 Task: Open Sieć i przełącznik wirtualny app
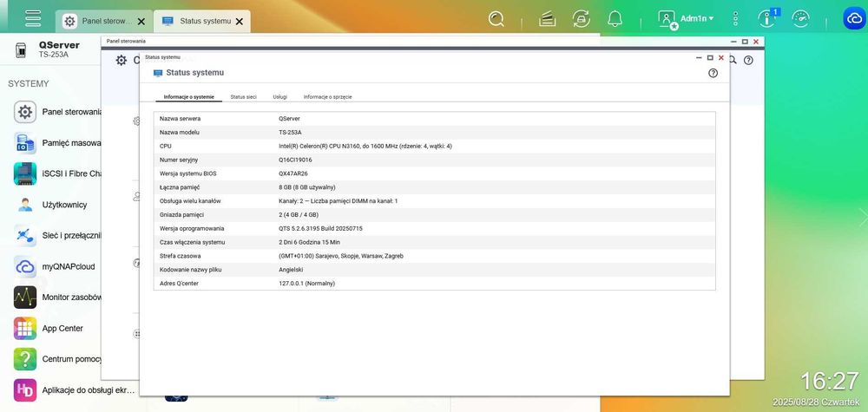click(57, 236)
